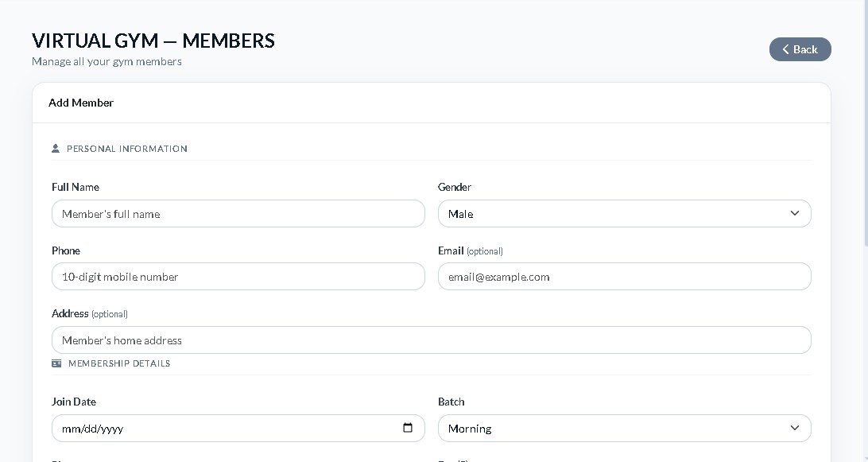Click the "MEMBERSHIP DETAILS" section label

[119, 363]
